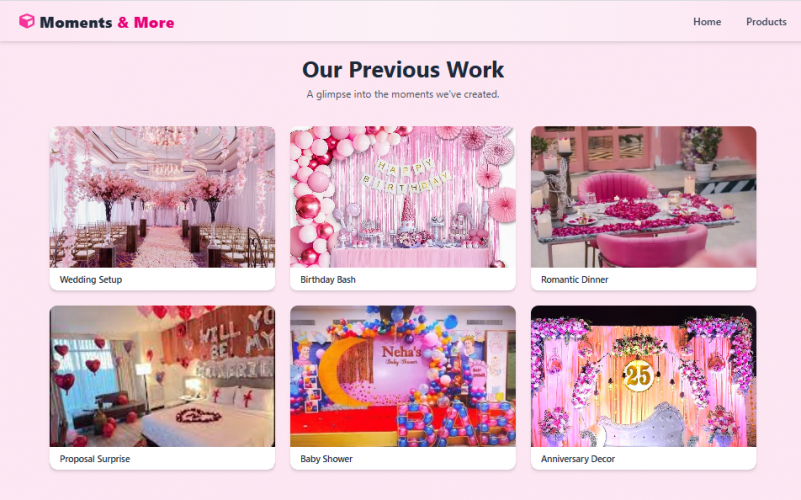Open the Romantic Dinner photo
This screenshot has height=500, width=801.
point(644,197)
